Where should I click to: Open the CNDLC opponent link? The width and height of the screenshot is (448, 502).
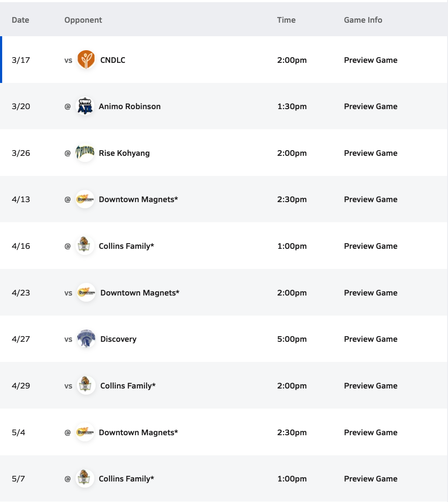tap(113, 60)
